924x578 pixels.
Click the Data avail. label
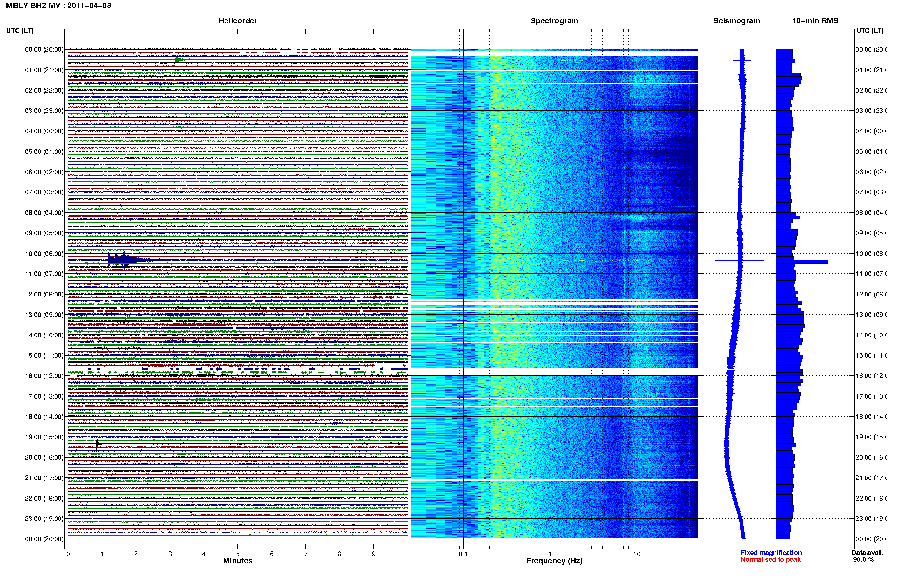tap(867, 553)
